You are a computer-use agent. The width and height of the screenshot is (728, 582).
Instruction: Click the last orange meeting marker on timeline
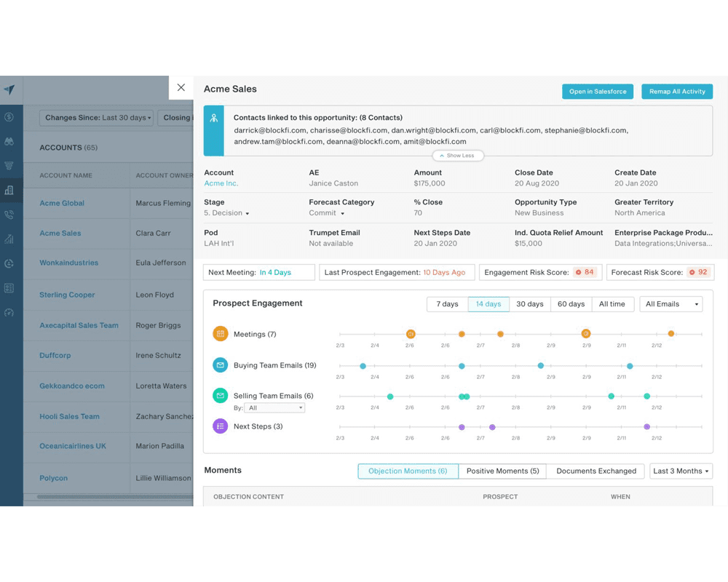tap(671, 334)
